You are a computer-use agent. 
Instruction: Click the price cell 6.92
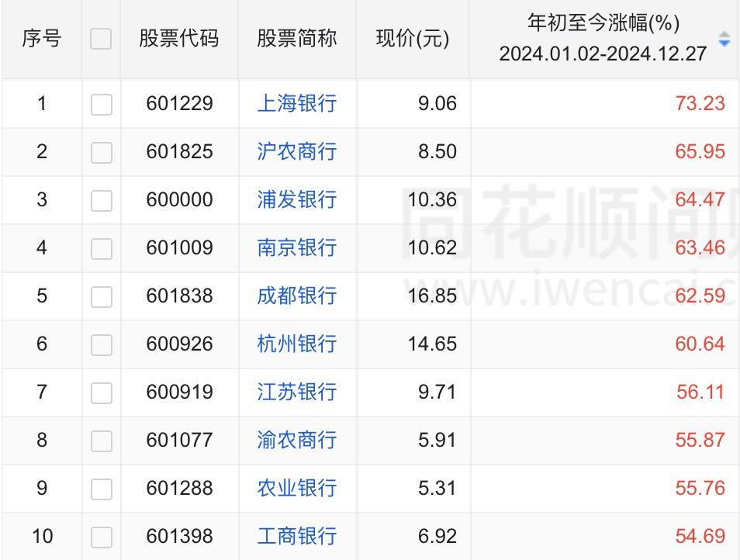point(437,537)
